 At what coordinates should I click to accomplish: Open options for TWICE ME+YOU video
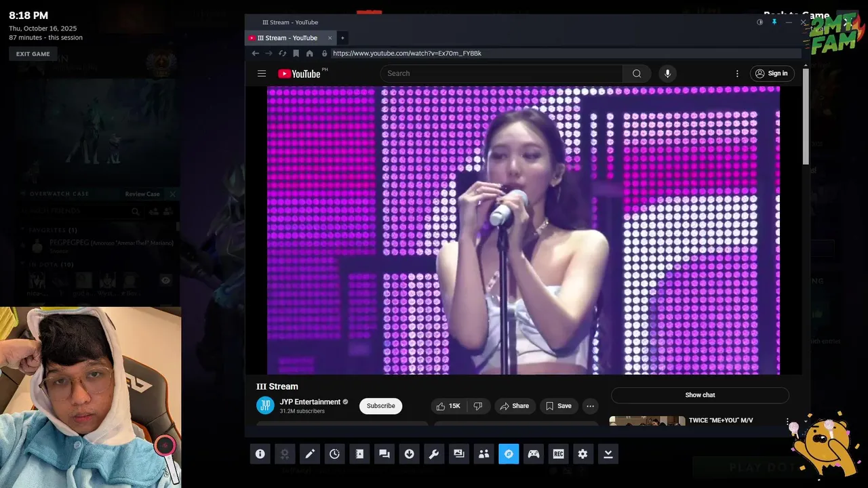[787, 421]
